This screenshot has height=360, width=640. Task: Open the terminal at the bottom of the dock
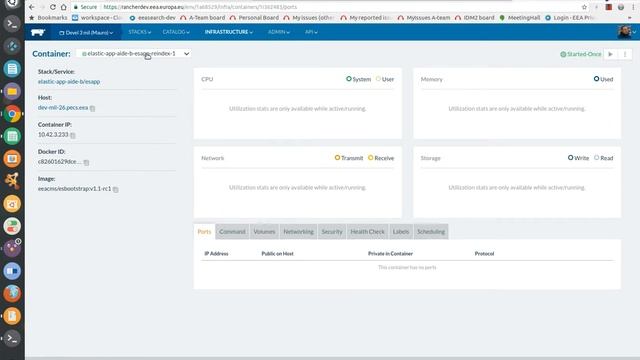(x=12, y=338)
